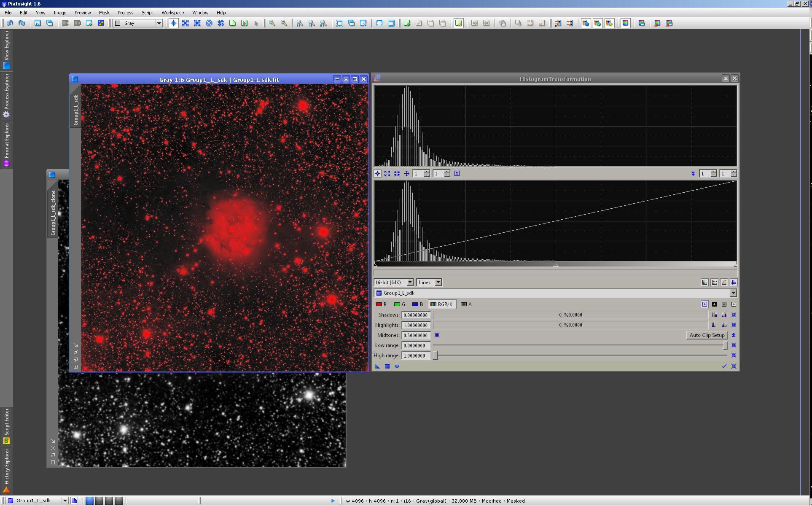Click the gradient screen-transfer toolbar icon
The image size is (812, 506).
pyautogui.click(x=625, y=23)
